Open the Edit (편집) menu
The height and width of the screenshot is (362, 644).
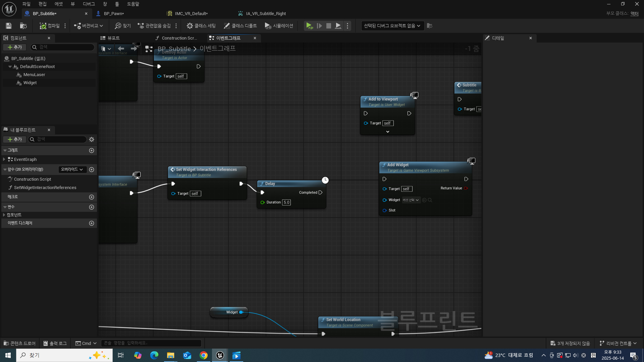click(x=42, y=4)
